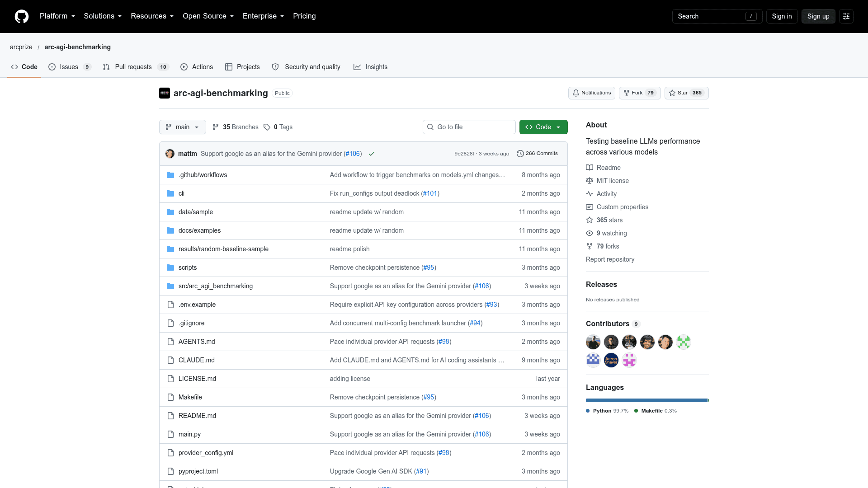The height and width of the screenshot is (488, 868).
Task: Expand the Resources menu
Action: [152, 16]
